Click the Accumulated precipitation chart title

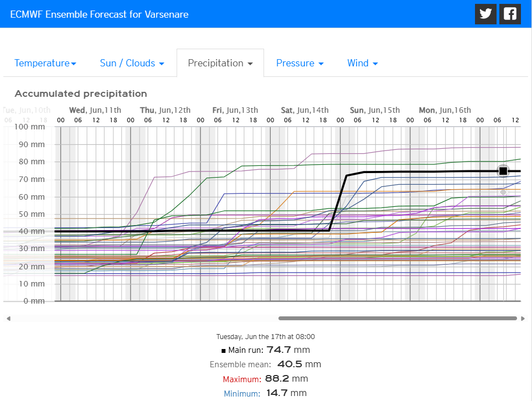point(81,93)
